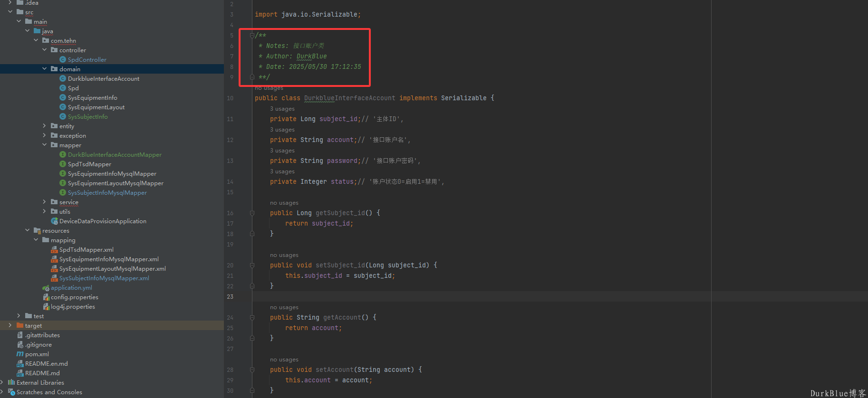This screenshot has width=868, height=398.
Task: Fold the getAccount method at line 24
Action: (252, 317)
